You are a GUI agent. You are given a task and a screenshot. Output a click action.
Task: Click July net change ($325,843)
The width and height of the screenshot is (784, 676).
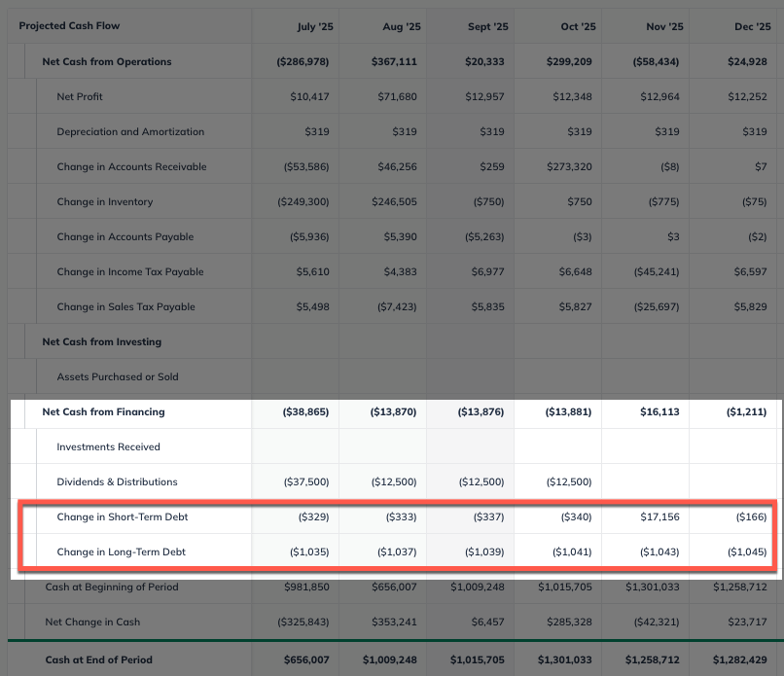(x=303, y=622)
